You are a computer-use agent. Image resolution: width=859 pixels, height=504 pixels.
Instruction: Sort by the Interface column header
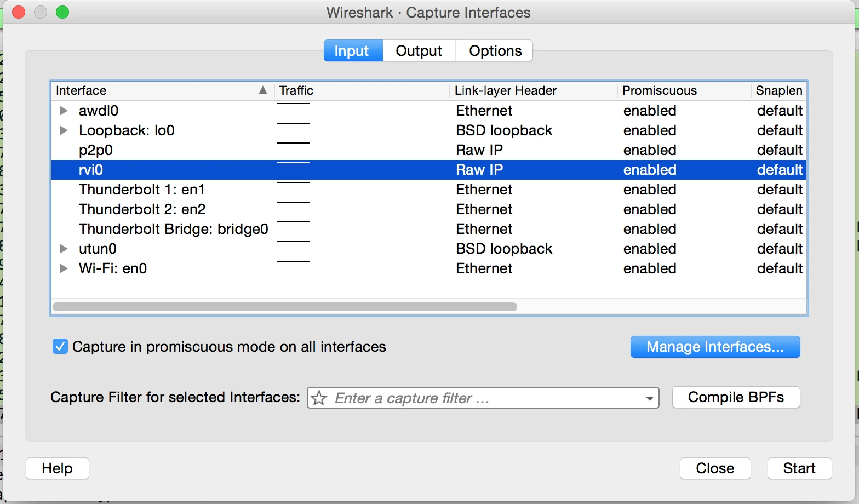point(162,90)
